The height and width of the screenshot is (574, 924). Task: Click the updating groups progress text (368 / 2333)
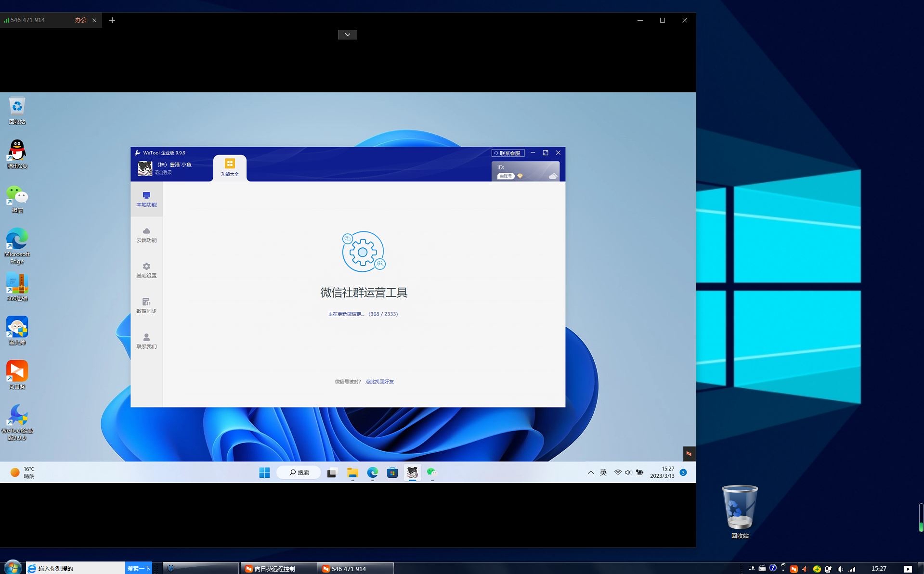point(363,314)
